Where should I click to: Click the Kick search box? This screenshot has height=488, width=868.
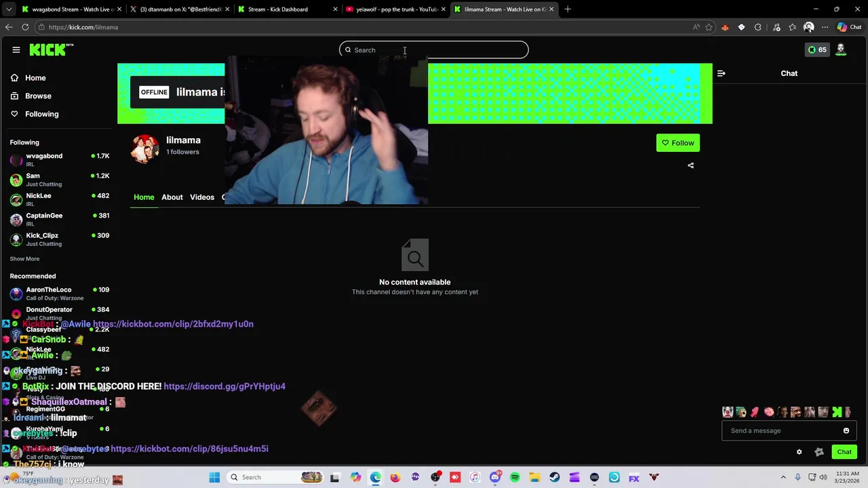[x=434, y=49]
